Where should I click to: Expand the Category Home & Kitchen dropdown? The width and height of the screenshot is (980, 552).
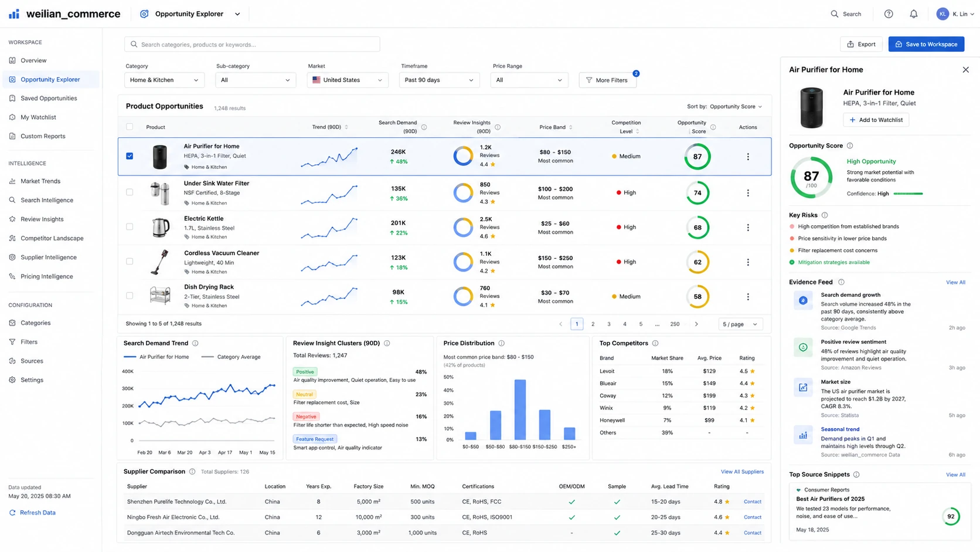tap(164, 80)
